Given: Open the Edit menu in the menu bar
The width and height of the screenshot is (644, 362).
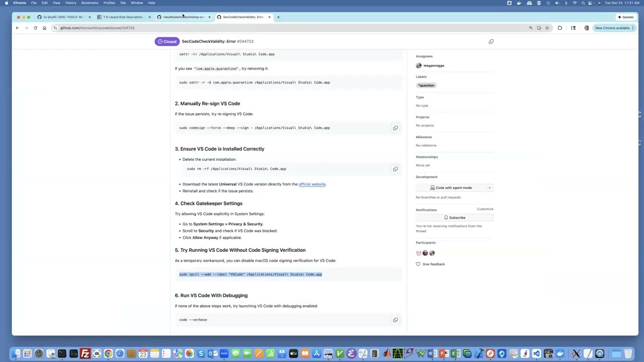Looking at the screenshot, I should coord(44,3).
